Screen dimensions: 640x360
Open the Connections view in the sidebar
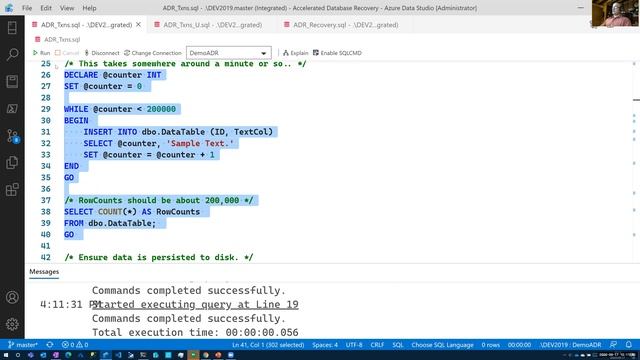point(12,28)
